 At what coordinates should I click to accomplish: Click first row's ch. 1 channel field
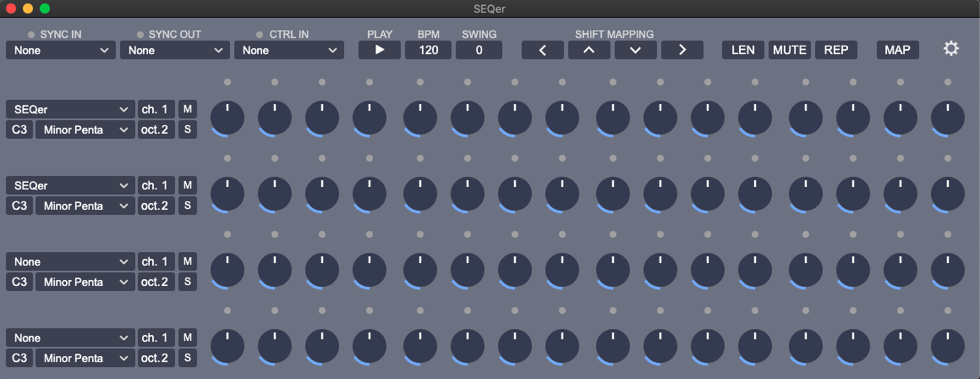point(156,109)
